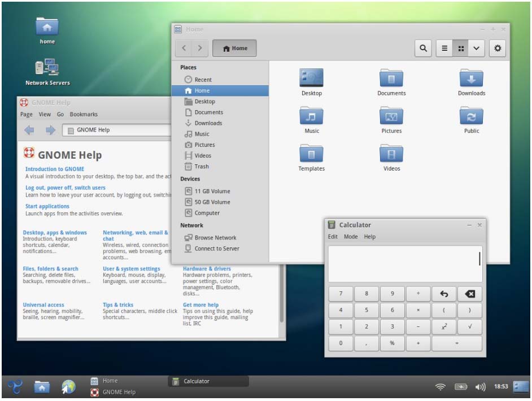Image resolution: width=532 pixels, height=401 pixels.
Task: Open GNOME Help Bookmarks menu
Action: (x=84, y=114)
